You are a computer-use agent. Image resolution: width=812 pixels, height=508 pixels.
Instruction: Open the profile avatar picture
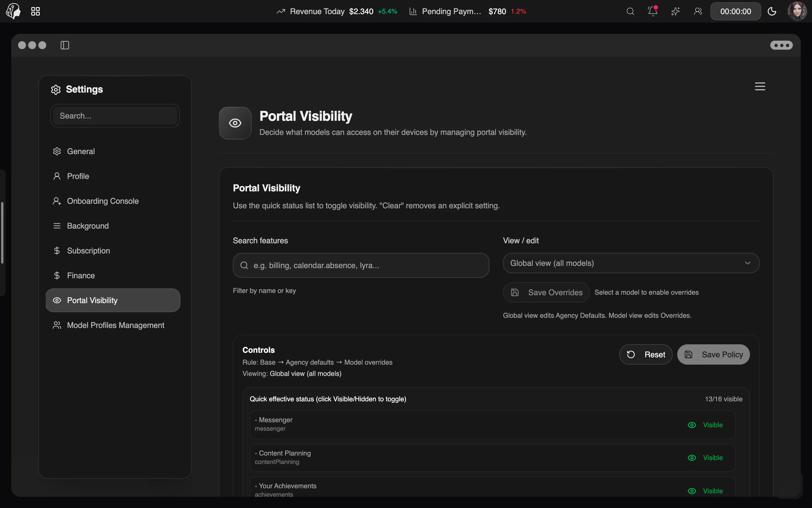(x=797, y=11)
